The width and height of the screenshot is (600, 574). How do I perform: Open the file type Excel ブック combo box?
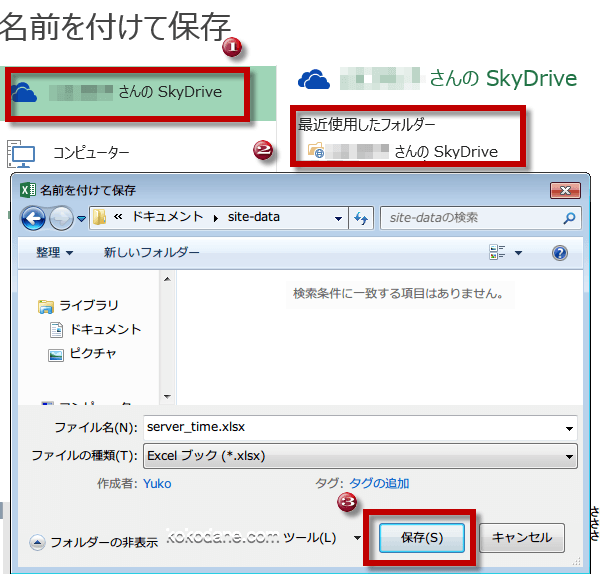(x=360, y=456)
